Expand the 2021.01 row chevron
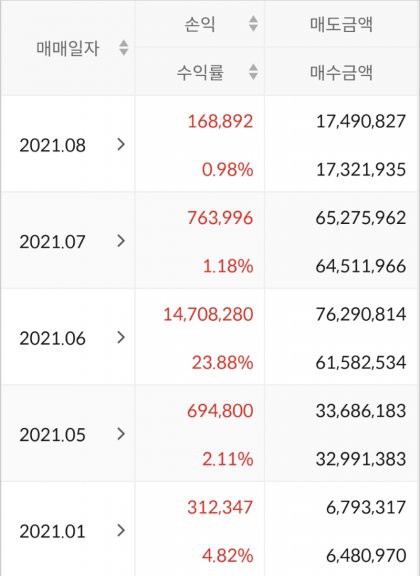420x576 pixels. click(x=121, y=530)
